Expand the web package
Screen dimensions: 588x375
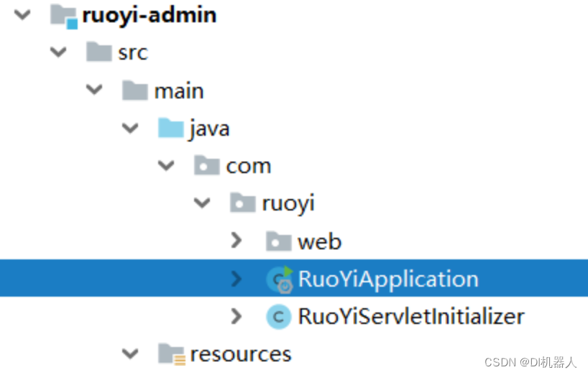click(x=236, y=241)
